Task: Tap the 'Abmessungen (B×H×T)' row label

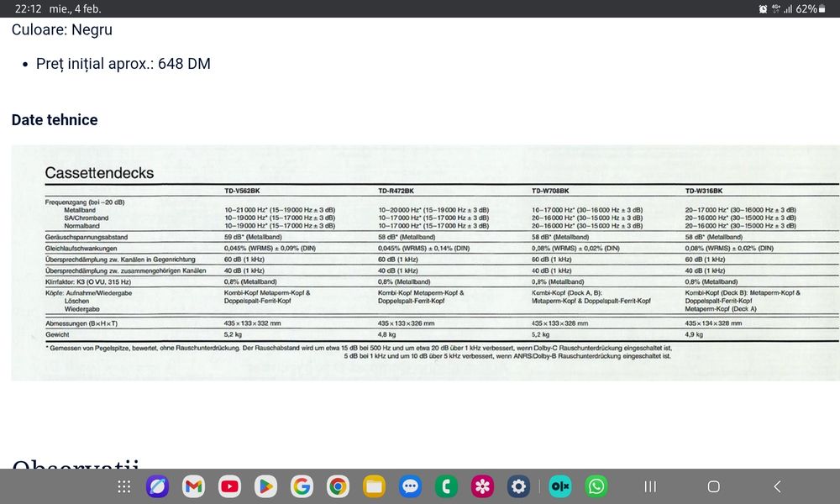Action: 81,323
